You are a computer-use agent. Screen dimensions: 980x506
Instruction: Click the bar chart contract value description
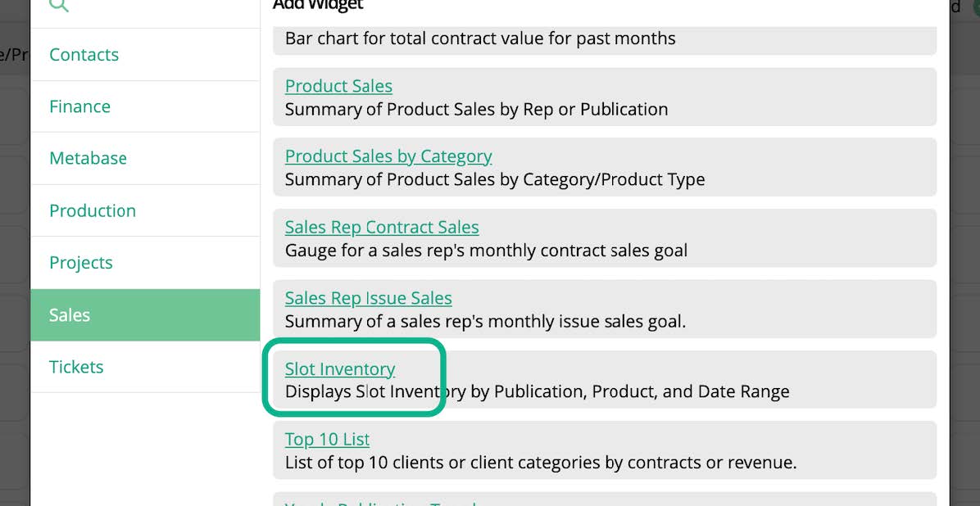[x=480, y=38]
